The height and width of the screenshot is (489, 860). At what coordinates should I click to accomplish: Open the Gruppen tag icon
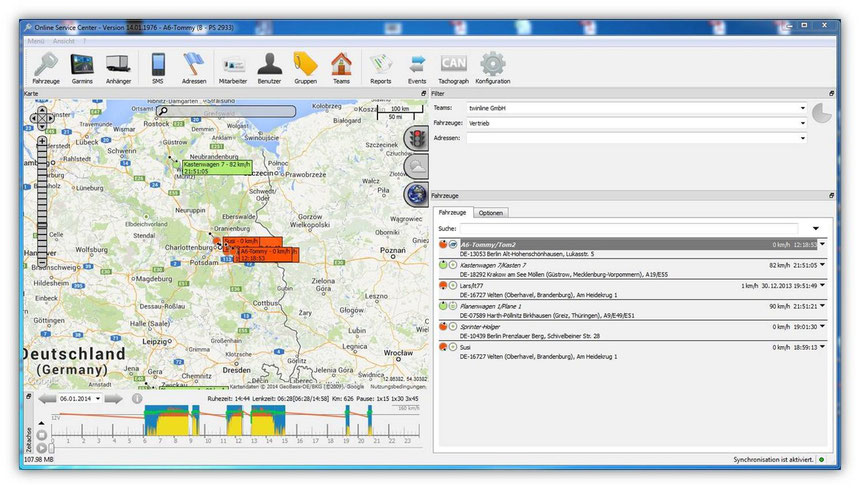[305, 69]
